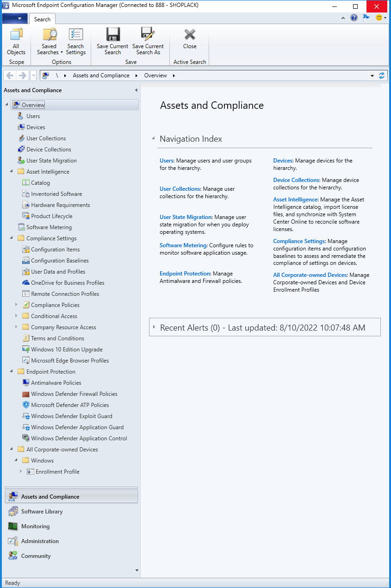Open Windows Defender Firewall Policies

tap(74, 394)
